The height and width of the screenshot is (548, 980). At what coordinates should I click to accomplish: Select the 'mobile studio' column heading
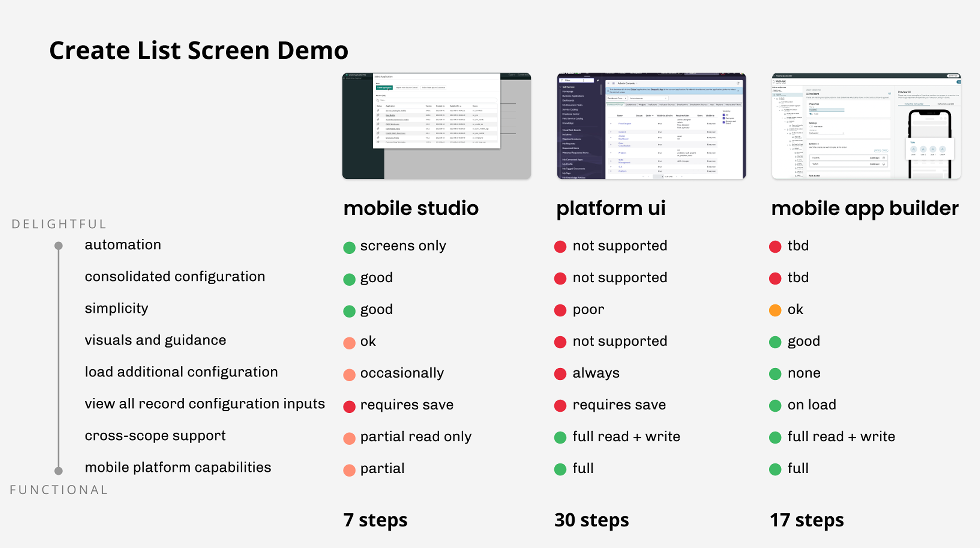(x=411, y=208)
